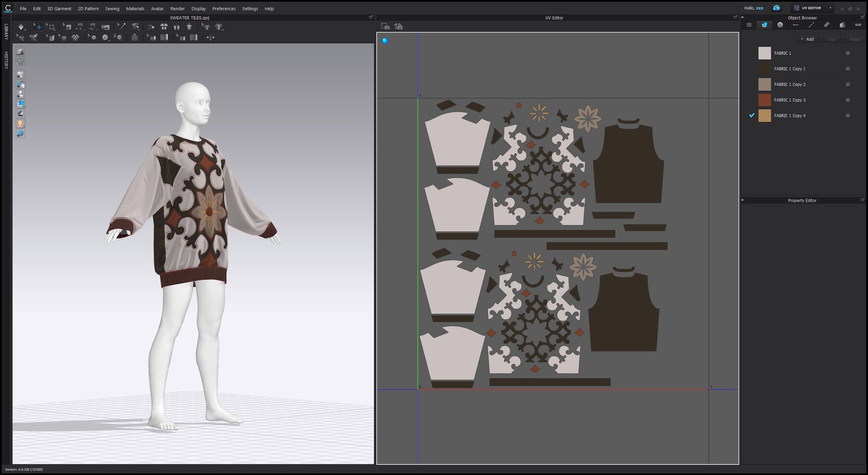Pop out the Property Editor panel
The height and width of the screenshot is (475, 868).
[x=863, y=200]
